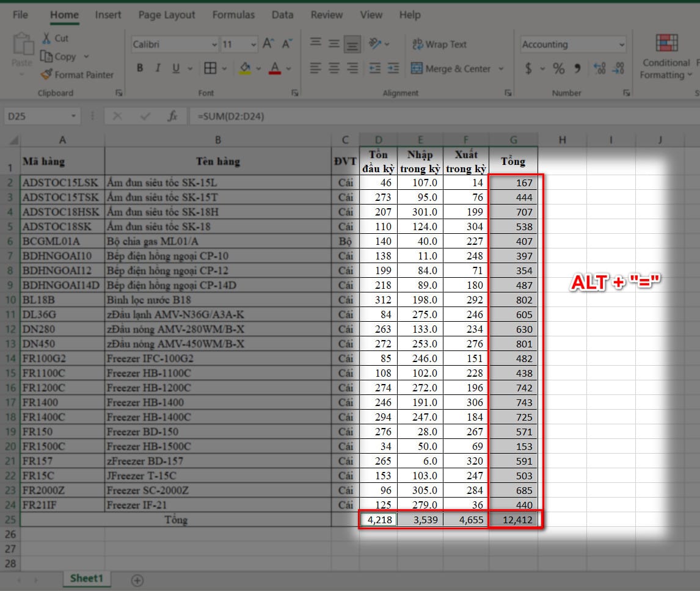The image size is (700, 591).
Task: Click the Decrease Decimal icon
Action: (x=618, y=68)
